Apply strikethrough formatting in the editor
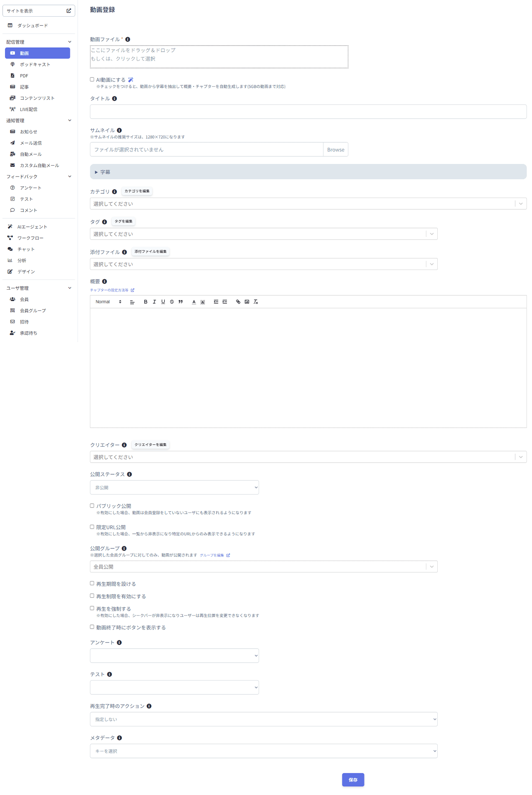The width and height of the screenshot is (532, 795). [172, 302]
